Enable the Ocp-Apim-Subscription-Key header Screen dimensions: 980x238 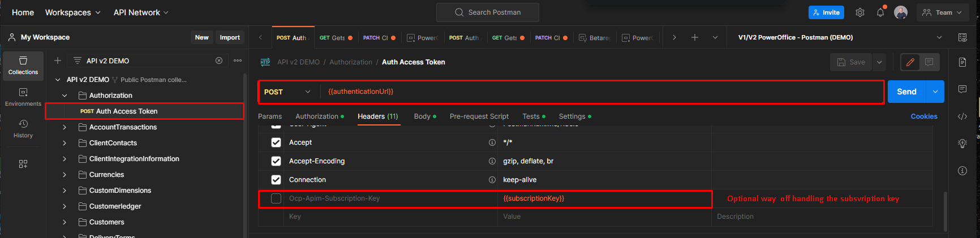coord(276,198)
